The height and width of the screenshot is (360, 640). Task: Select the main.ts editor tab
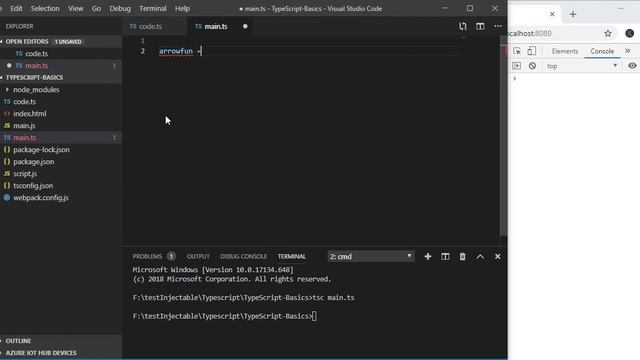coord(216,27)
